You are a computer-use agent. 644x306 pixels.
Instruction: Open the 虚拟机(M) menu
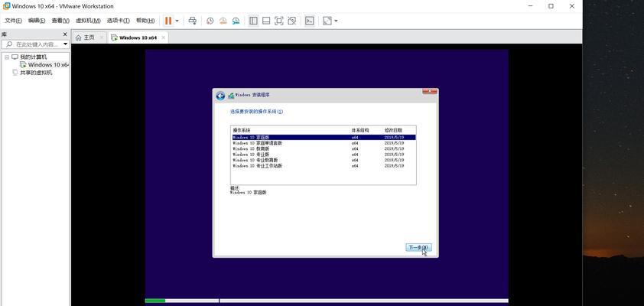click(x=88, y=21)
